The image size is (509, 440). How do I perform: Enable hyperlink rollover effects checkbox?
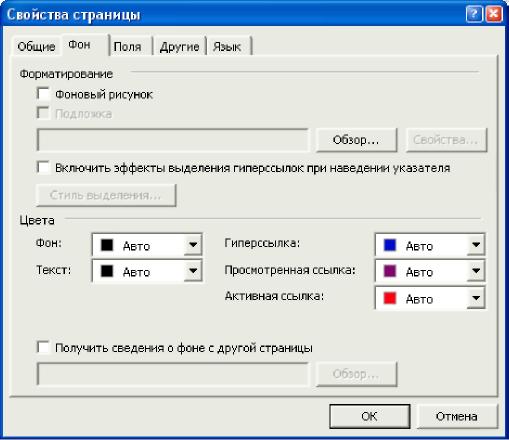(43, 167)
